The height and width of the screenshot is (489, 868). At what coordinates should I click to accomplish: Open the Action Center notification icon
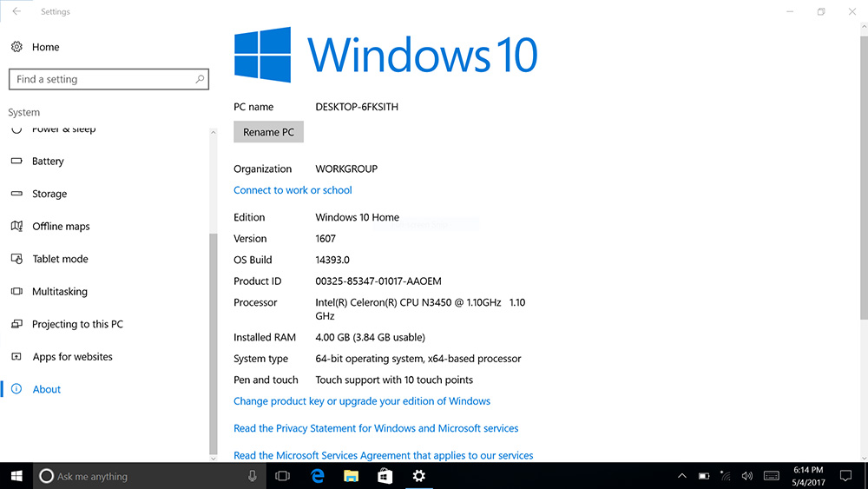point(845,476)
